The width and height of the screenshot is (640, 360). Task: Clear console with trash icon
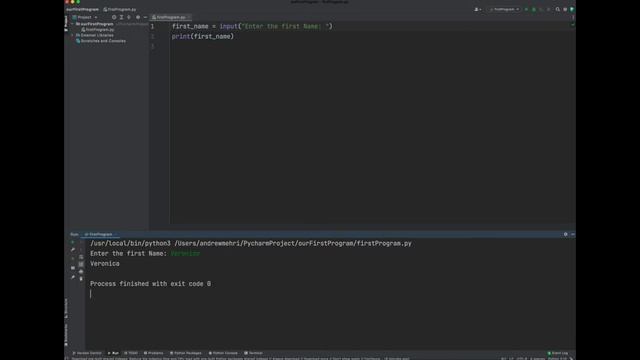click(x=81, y=279)
